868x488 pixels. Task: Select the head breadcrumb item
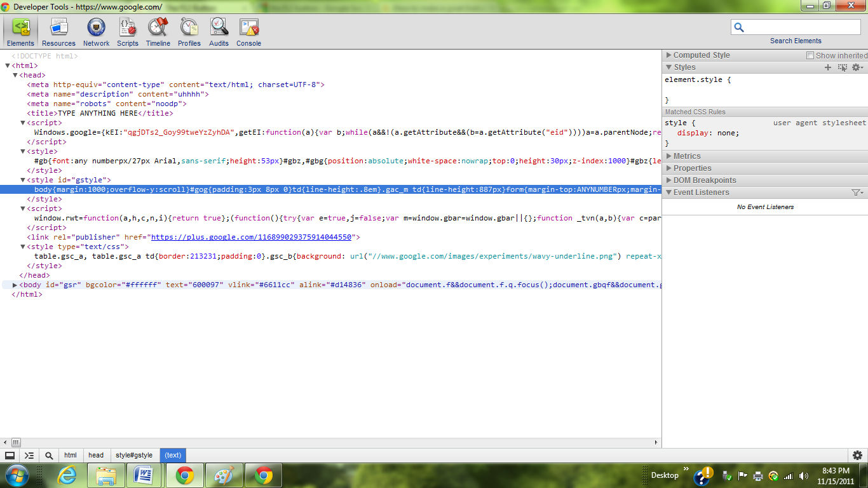[x=96, y=455]
